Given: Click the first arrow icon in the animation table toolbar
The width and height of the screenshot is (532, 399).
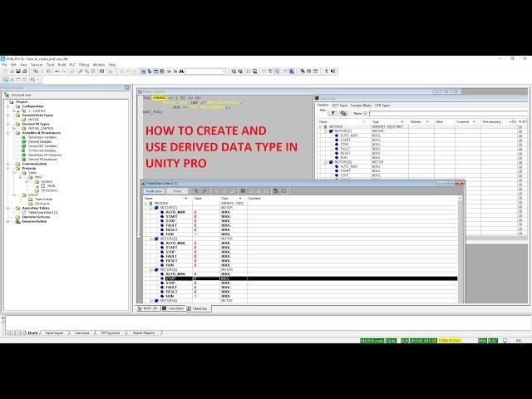Looking at the screenshot, I should point(196,191).
